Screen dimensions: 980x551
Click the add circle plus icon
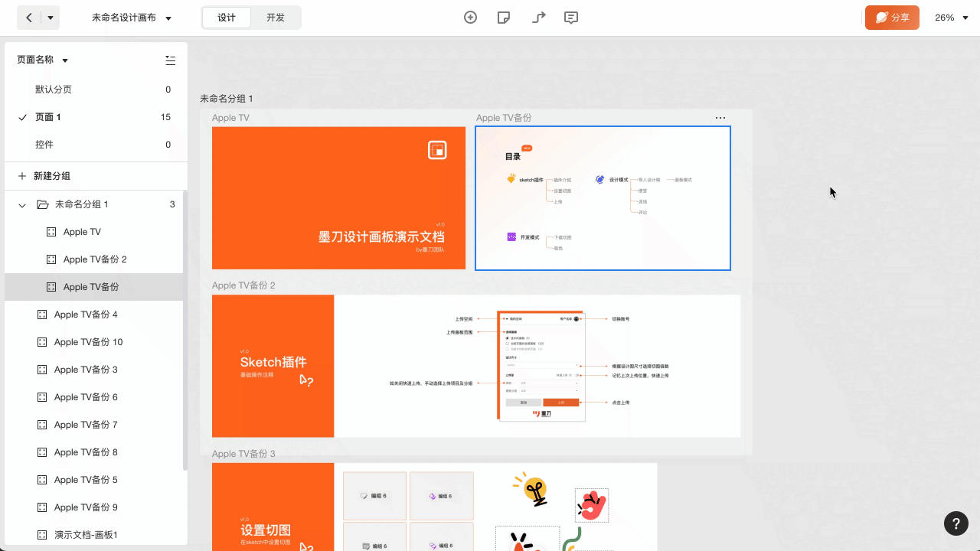tap(471, 18)
